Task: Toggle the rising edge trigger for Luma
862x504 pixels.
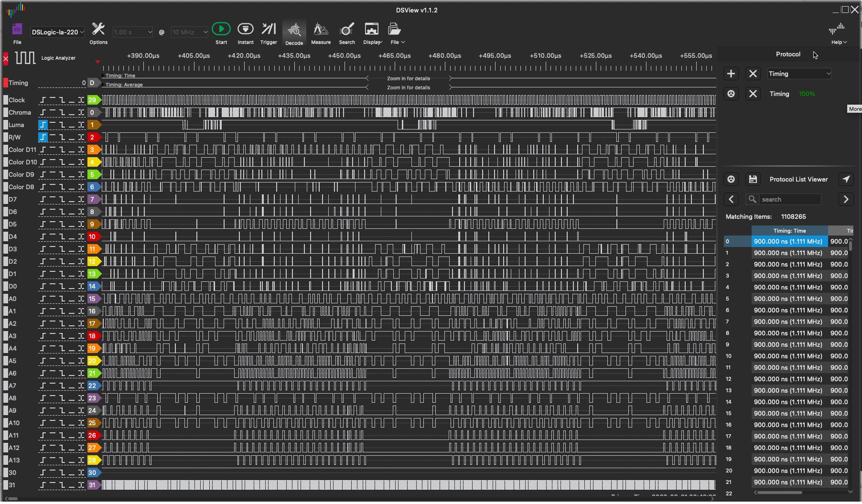Action: point(43,125)
